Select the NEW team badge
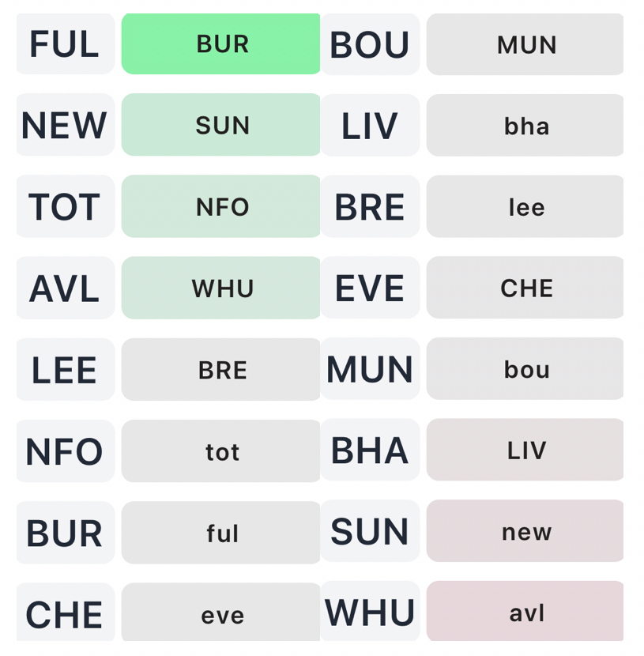 65,126
